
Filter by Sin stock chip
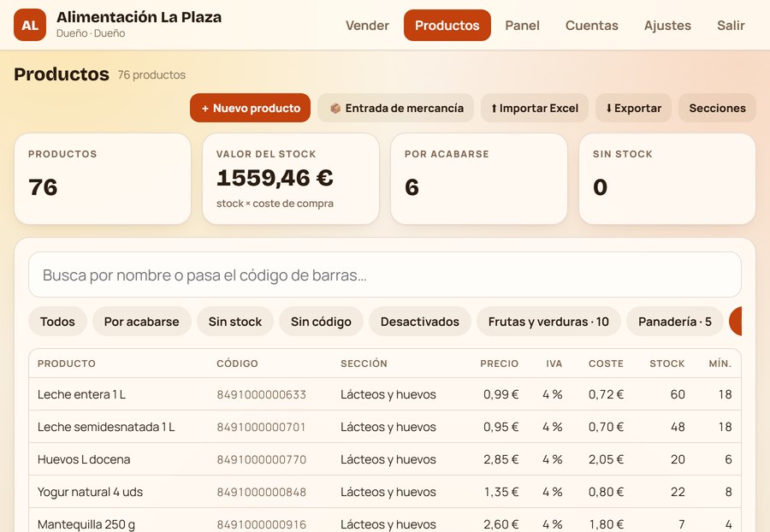click(x=234, y=322)
